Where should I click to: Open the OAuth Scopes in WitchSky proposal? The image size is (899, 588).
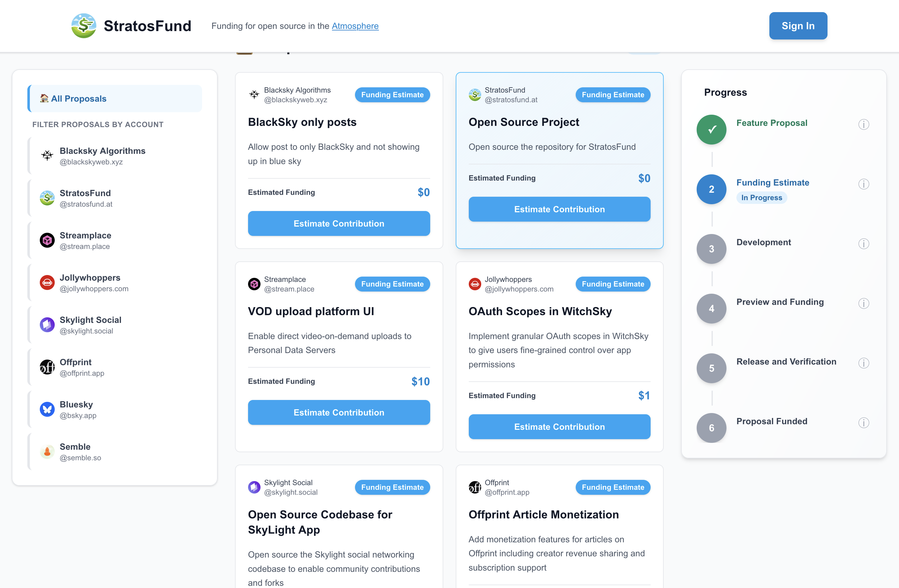[x=540, y=311]
